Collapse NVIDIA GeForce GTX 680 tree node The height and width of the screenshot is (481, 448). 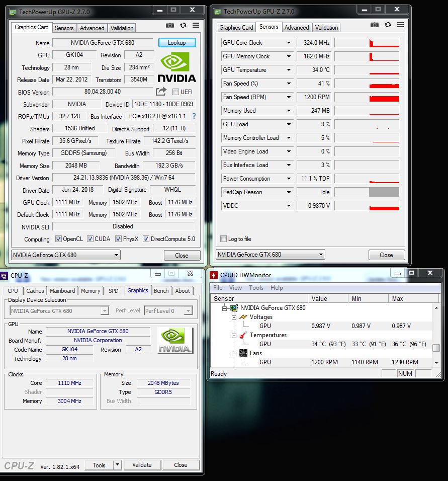tap(224, 308)
